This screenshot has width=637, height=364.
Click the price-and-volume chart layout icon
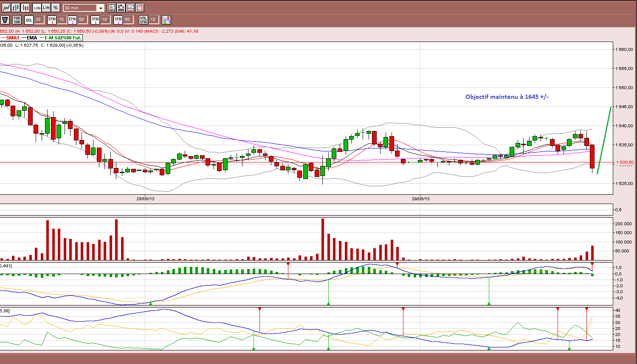point(130,8)
